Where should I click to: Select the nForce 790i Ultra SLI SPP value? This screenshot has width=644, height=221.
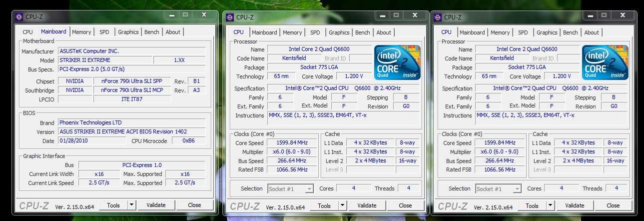[x=132, y=81]
